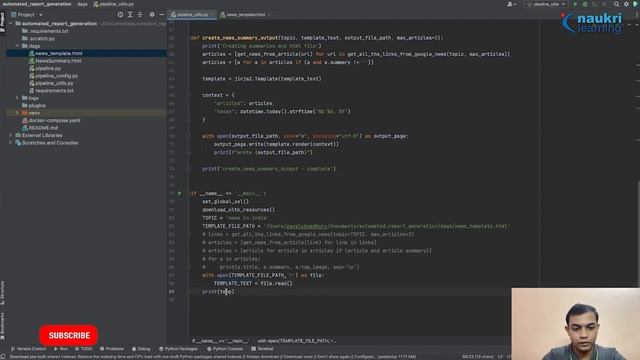
Task: Expand the logs folder
Action: (x=18, y=98)
